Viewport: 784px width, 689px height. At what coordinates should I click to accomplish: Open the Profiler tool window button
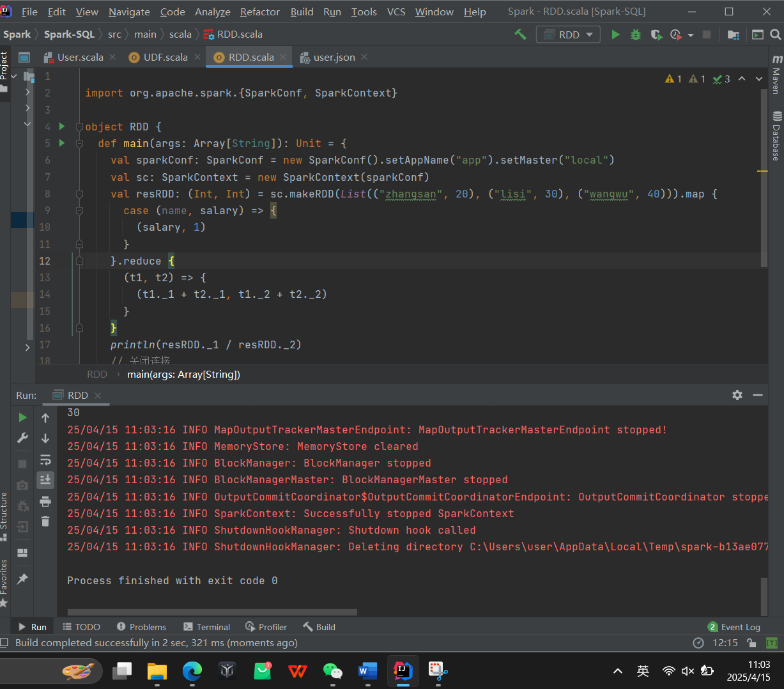point(266,627)
